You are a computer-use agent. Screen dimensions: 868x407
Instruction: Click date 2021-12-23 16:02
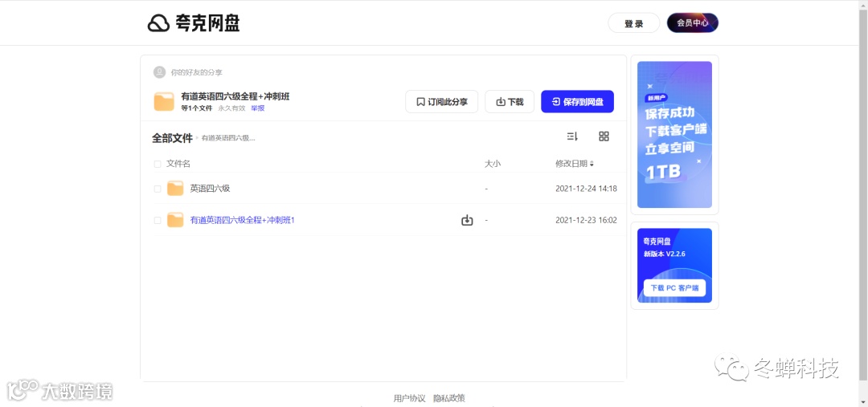[586, 220]
